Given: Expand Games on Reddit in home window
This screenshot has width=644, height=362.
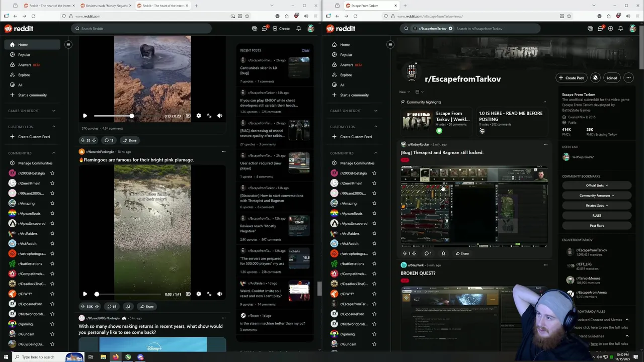Looking at the screenshot, I should tap(53, 111).
